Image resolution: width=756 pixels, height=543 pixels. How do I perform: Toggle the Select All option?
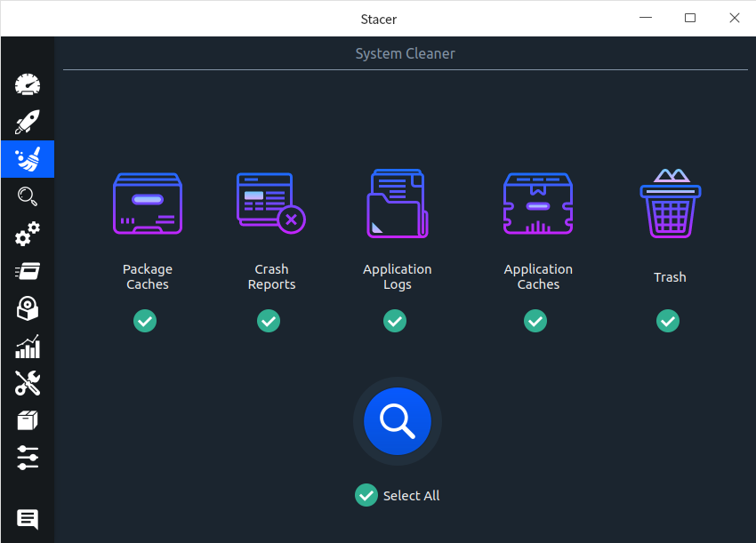tap(366, 495)
